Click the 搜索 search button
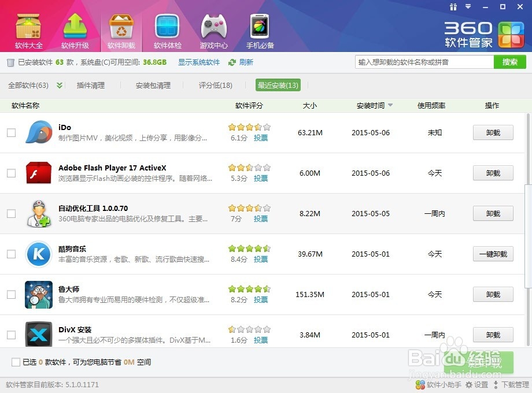 (x=509, y=62)
